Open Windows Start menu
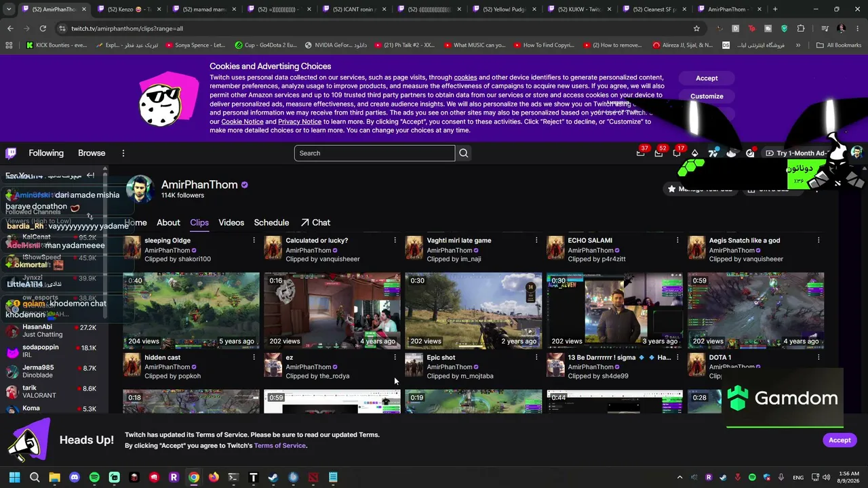 pos(14,477)
